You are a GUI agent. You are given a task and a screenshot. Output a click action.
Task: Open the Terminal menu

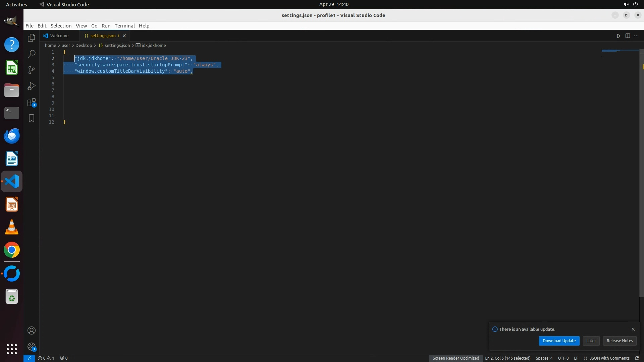[x=124, y=26]
